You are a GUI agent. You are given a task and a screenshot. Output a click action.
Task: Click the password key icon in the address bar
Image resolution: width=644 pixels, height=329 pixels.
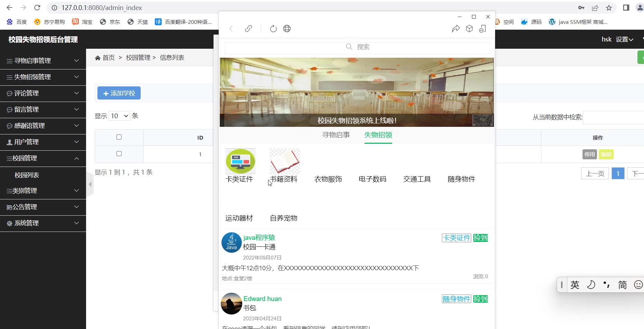[581, 8]
